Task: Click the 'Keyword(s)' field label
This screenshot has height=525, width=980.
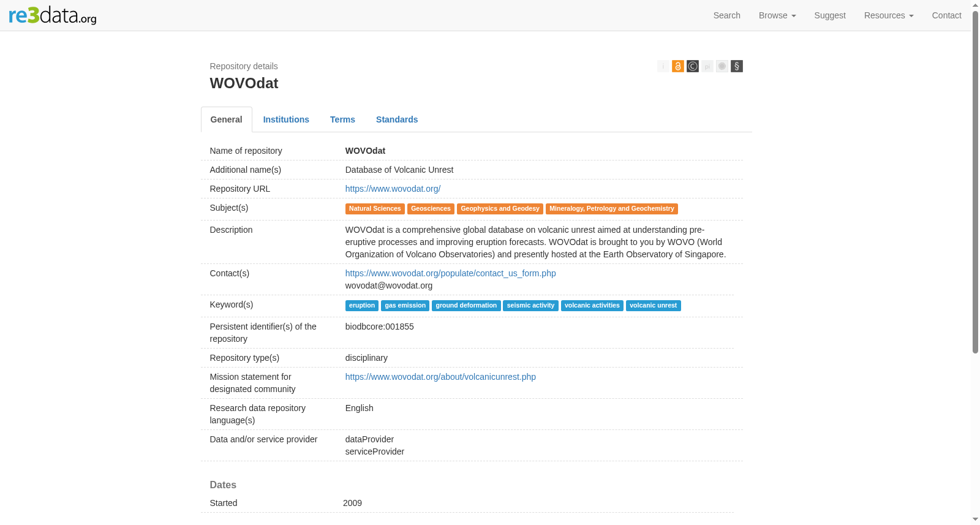Action: point(232,304)
